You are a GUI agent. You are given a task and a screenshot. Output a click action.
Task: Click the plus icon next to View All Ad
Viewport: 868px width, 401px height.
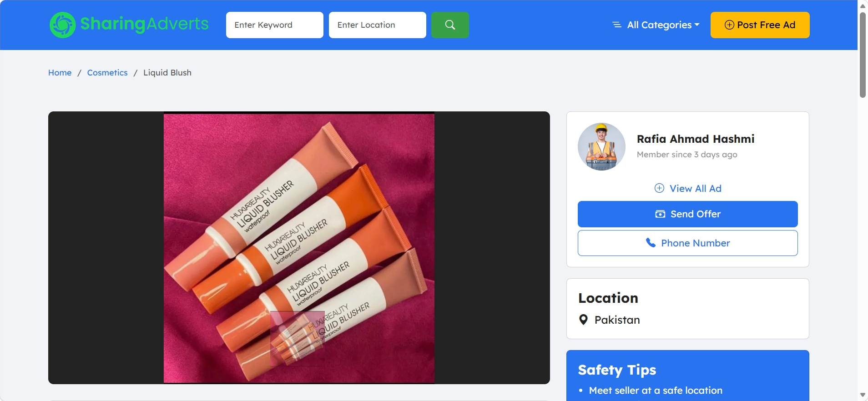(x=659, y=188)
